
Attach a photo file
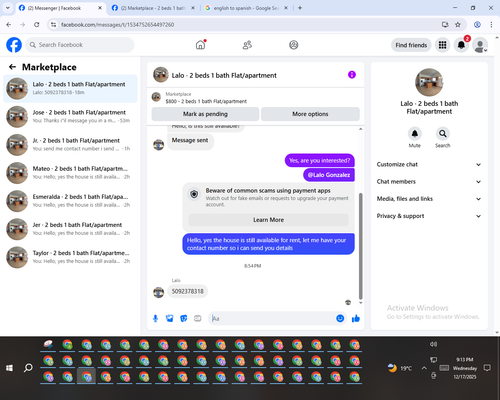[170, 319]
